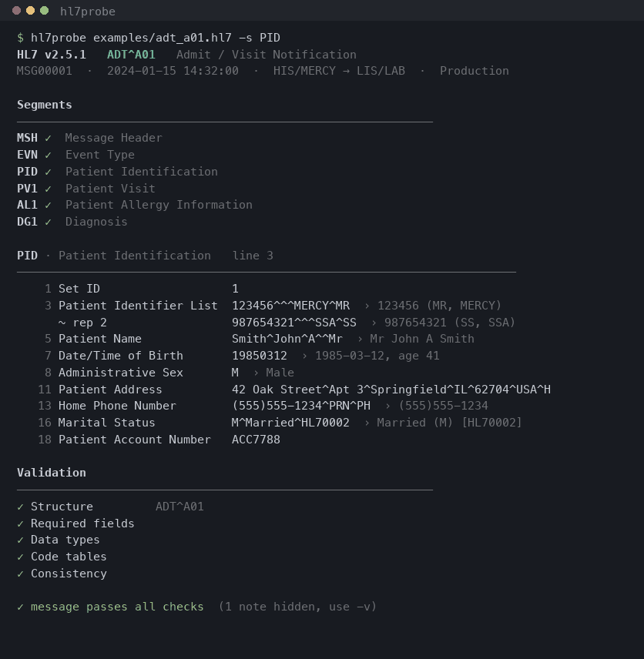This screenshot has width=644, height=659.
Task: Click the arrow after 123456^^^MERCY^MR
Action: pos(367,306)
